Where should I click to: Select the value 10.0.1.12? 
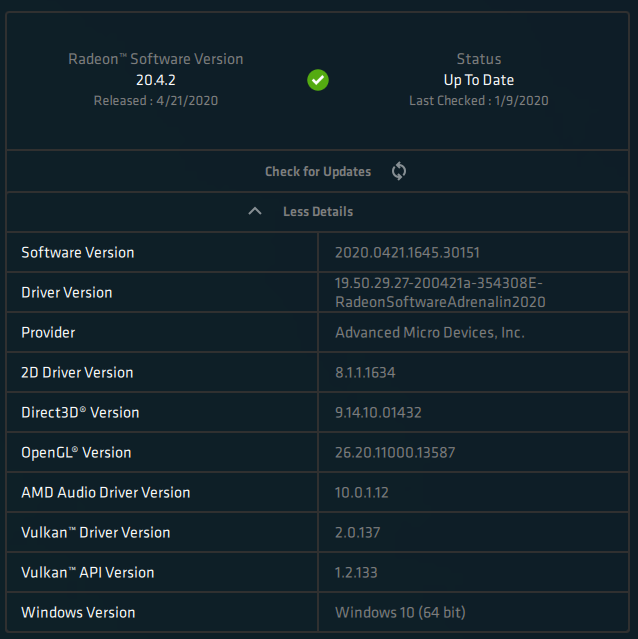pyautogui.click(x=361, y=492)
